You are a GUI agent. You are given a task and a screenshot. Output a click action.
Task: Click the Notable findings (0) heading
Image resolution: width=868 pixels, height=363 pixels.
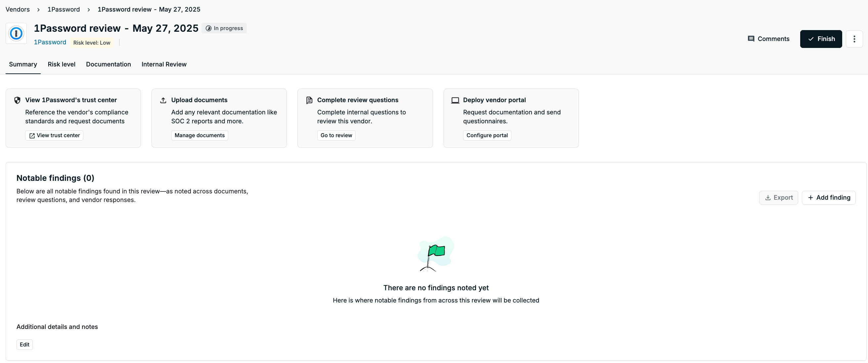[55, 178]
